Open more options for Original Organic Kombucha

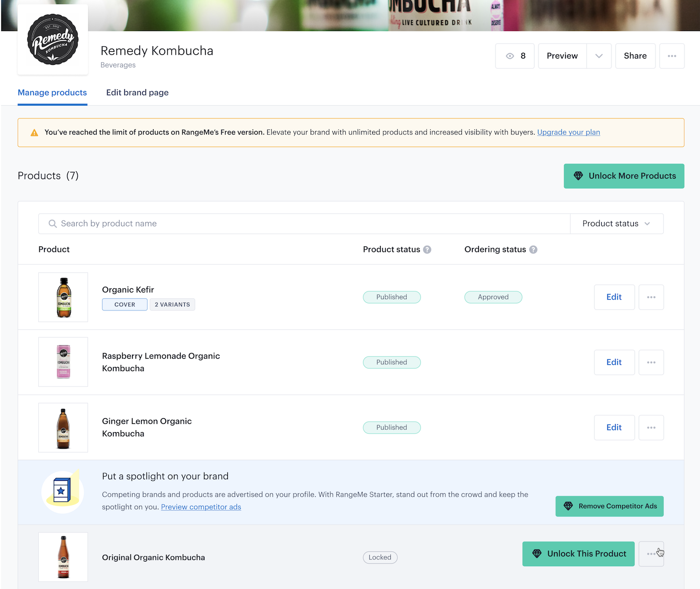click(651, 554)
